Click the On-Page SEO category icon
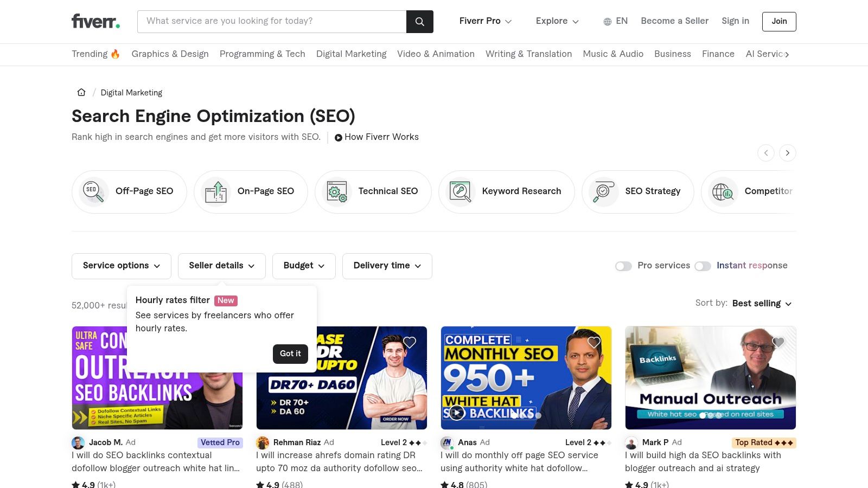The height and width of the screenshot is (488, 868). coord(215,191)
